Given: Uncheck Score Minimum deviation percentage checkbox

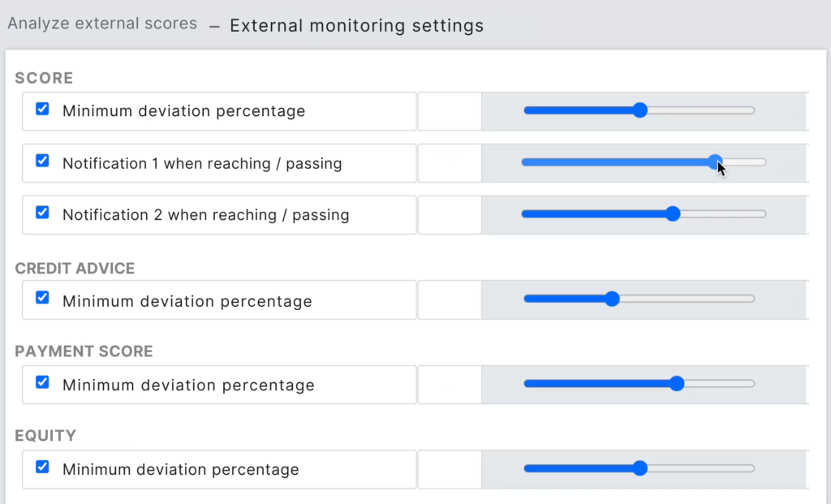Looking at the screenshot, I should (x=43, y=110).
